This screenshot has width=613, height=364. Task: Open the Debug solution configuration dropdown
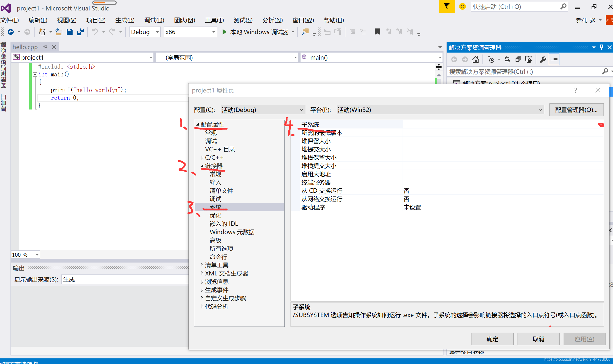pyautogui.click(x=145, y=32)
